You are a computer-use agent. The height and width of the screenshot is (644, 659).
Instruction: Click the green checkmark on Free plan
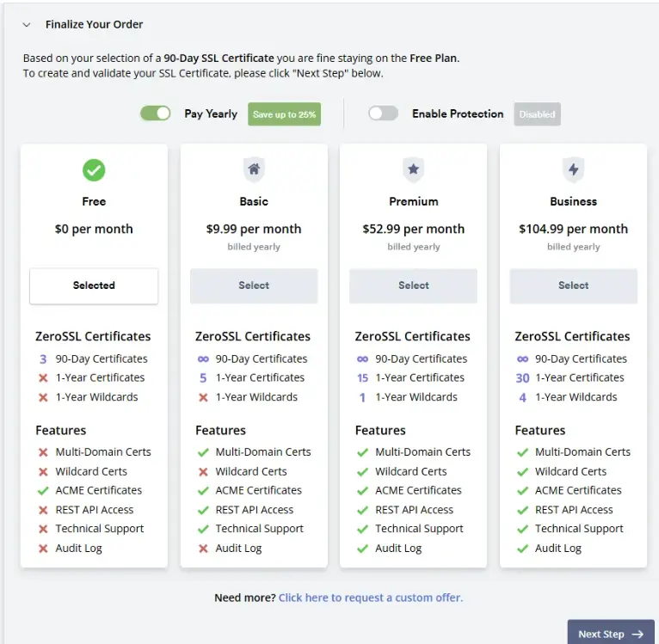(94, 170)
